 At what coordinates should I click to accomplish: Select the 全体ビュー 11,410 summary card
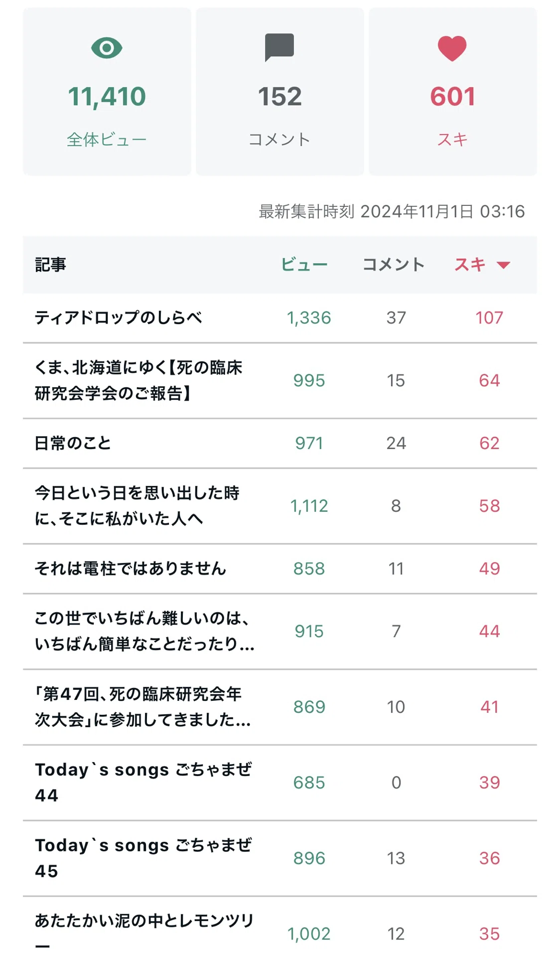pyautogui.click(x=107, y=92)
